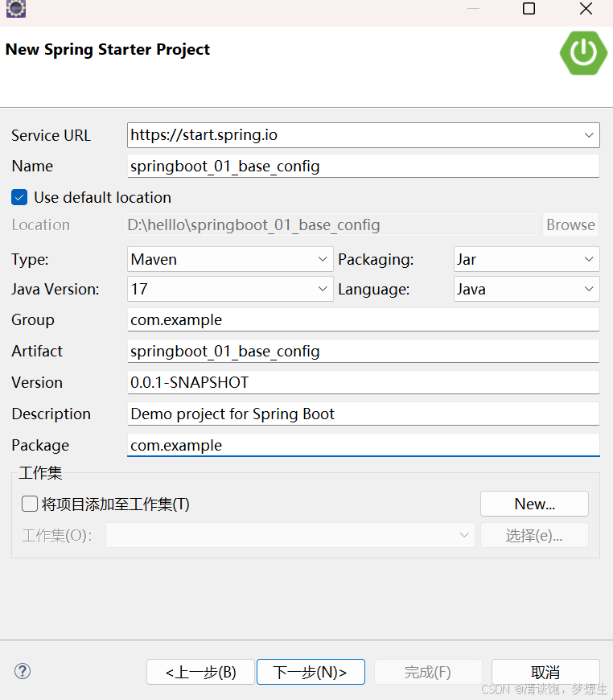Click inside the Group field showing com.example

tap(362, 319)
